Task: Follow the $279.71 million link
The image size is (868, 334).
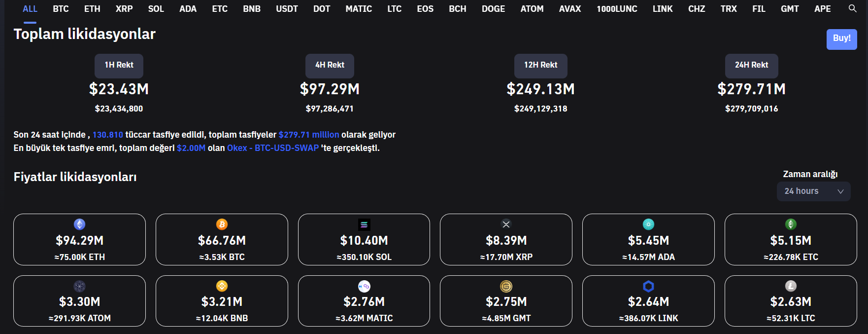Action: click(x=308, y=135)
